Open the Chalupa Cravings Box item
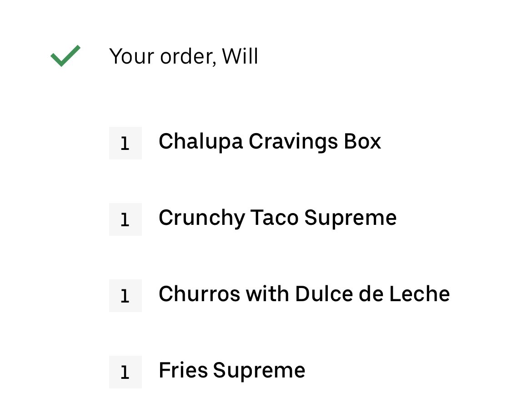The image size is (532, 417). click(x=269, y=142)
